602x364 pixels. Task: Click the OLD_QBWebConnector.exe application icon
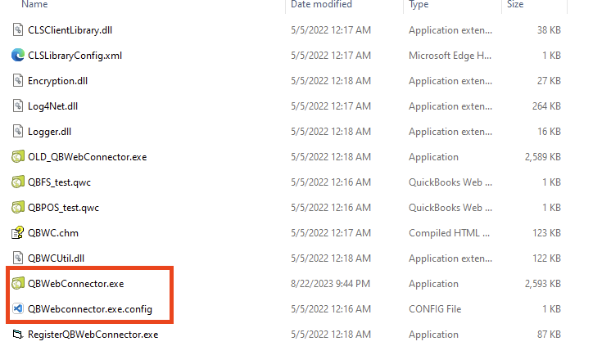[x=18, y=156]
